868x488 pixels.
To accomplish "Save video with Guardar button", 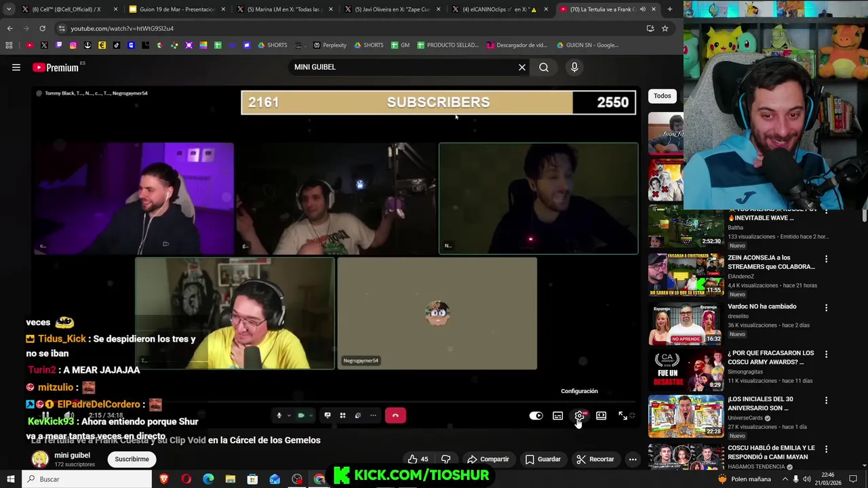I will click(x=543, y=459).
